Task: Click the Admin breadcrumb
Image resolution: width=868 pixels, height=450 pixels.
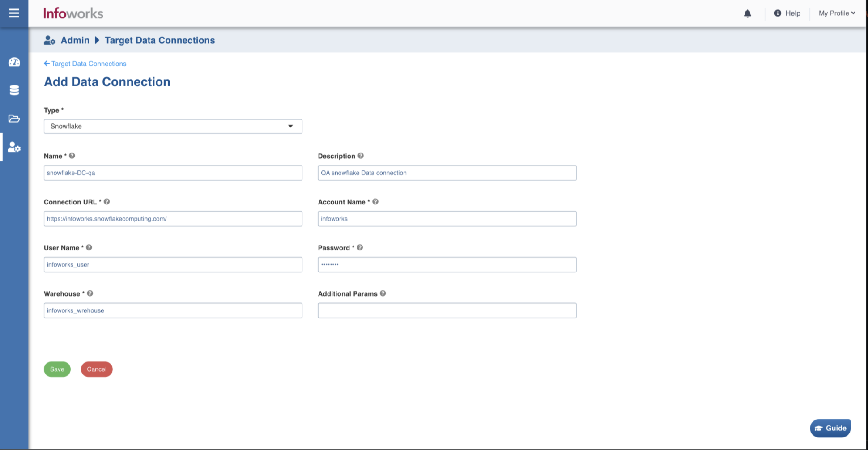Action: (75, 40)
